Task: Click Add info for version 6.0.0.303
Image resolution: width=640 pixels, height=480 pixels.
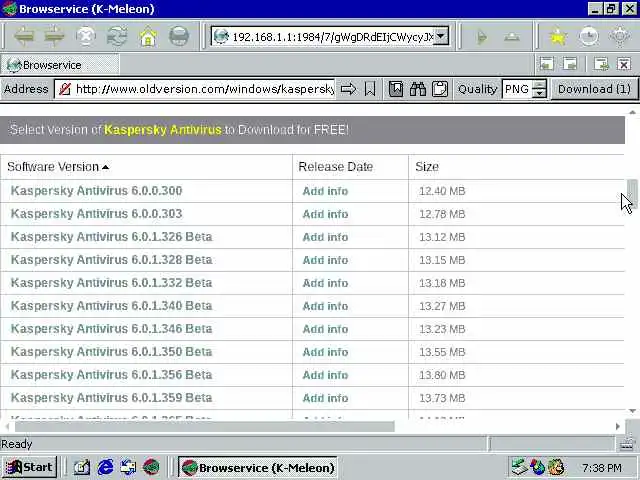Action: tap(325, 214)
